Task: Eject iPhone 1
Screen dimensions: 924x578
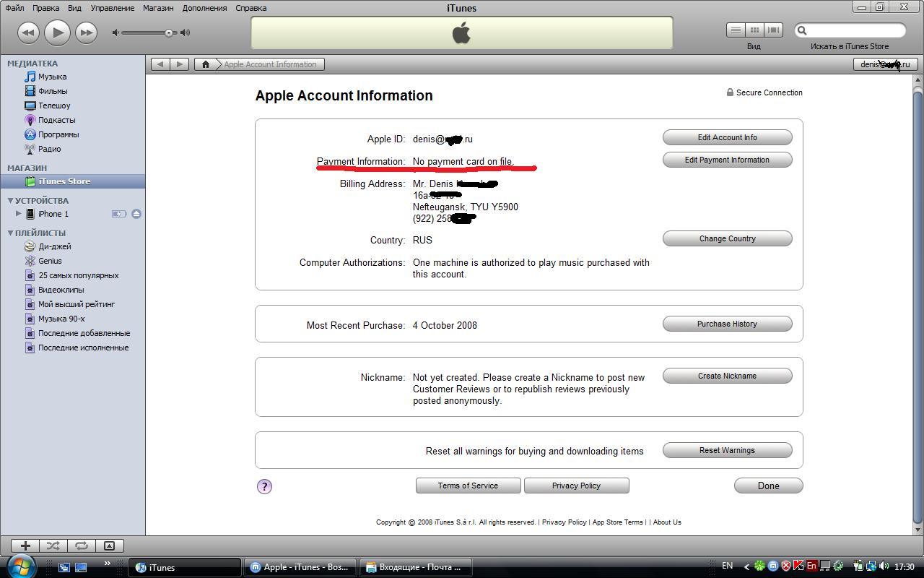Action: [136, 214]
